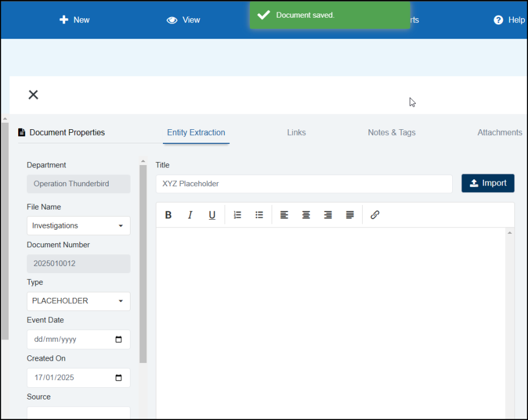Click the properties panel vertical scrollbar thumb
Screen dimensions: 528x420
pos(143,264)
